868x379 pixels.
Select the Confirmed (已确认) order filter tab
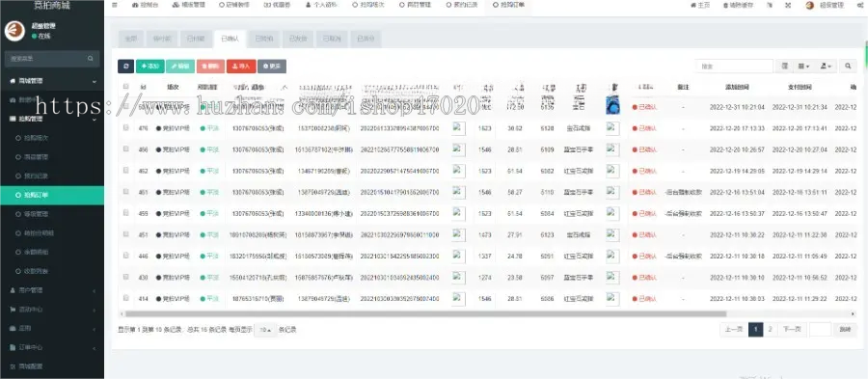[230, 39]
